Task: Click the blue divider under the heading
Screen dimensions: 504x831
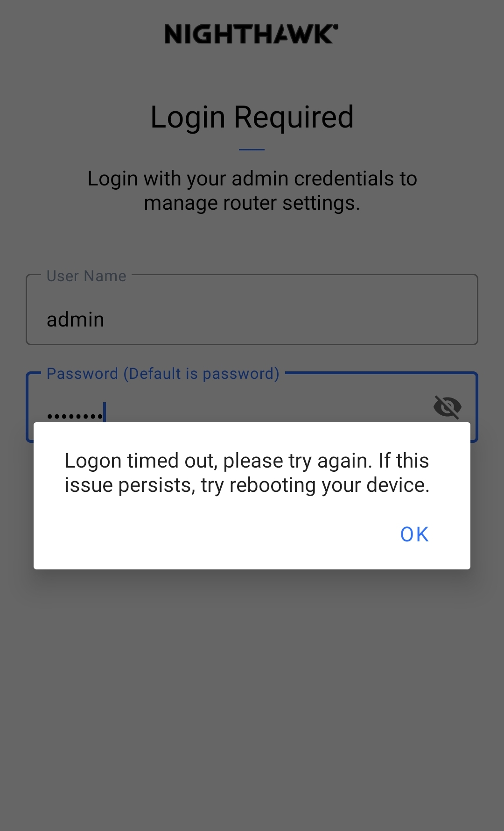Action: [252, 149]
